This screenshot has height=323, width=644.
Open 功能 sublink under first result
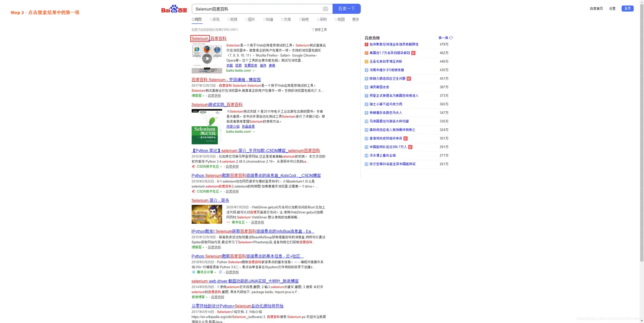point(229,66)
